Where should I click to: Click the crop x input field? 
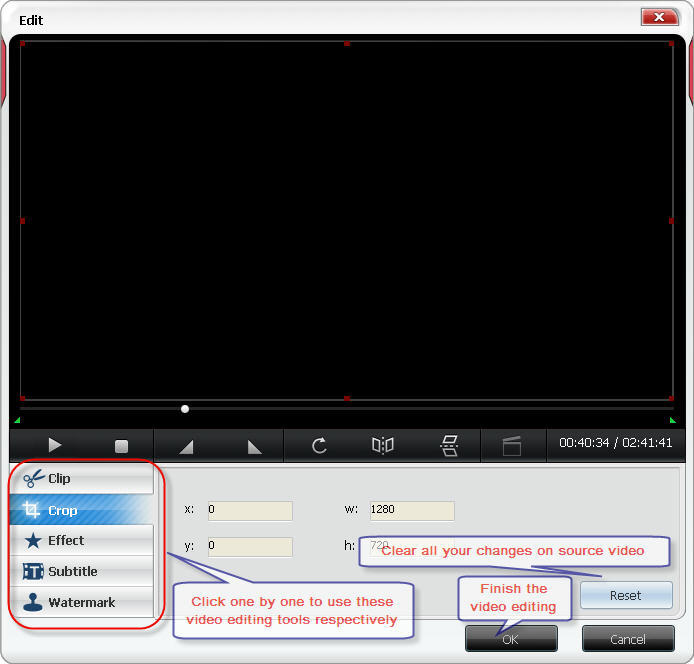point(250,511)
